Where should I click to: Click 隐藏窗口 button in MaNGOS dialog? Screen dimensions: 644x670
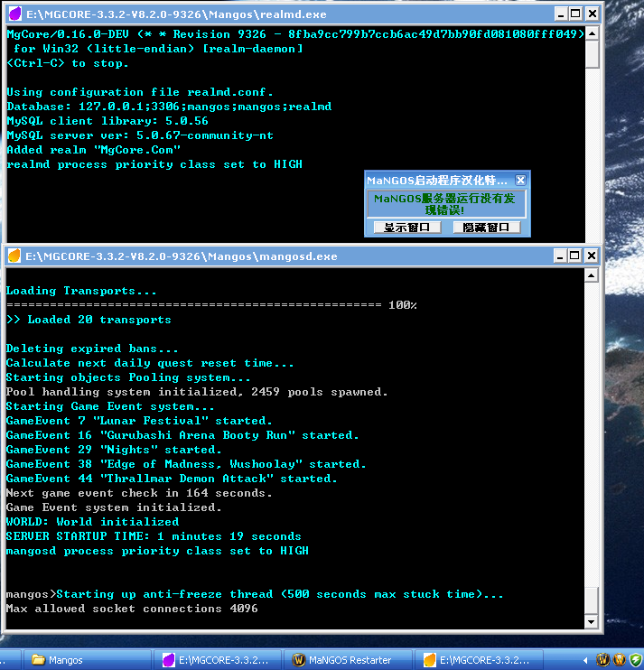click(486, 228)
